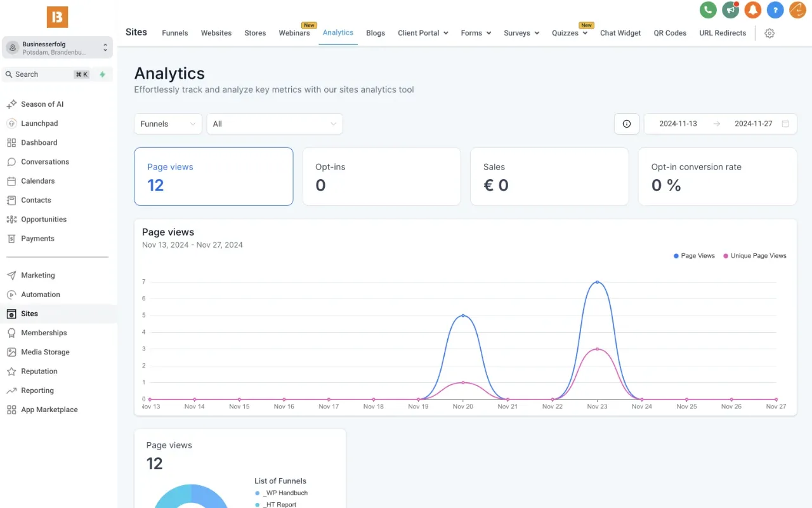Open the Launchpad sidebar item

click(x=39, y=123)
